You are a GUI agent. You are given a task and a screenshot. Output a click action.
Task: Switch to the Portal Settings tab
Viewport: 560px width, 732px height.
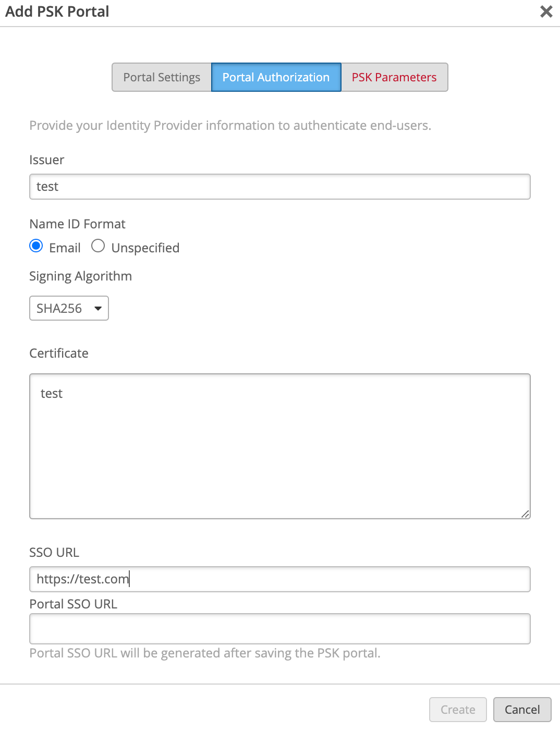pos(162,77)
